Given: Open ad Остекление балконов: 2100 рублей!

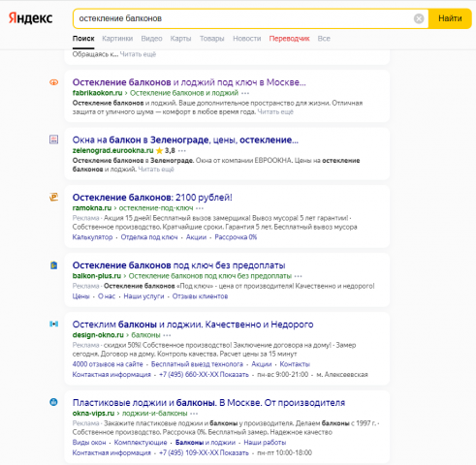Looking at the screenshot, I should [x=152, y=198].
